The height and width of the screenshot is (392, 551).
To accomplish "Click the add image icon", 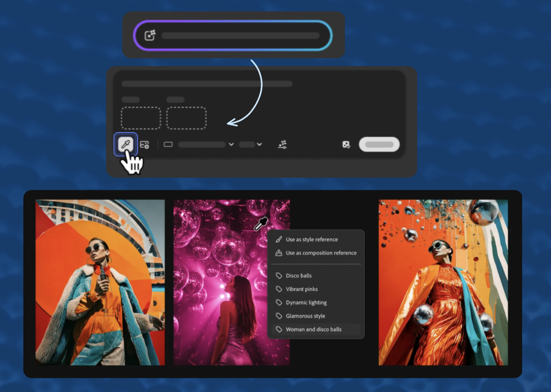I will click(x=144, y=144).
